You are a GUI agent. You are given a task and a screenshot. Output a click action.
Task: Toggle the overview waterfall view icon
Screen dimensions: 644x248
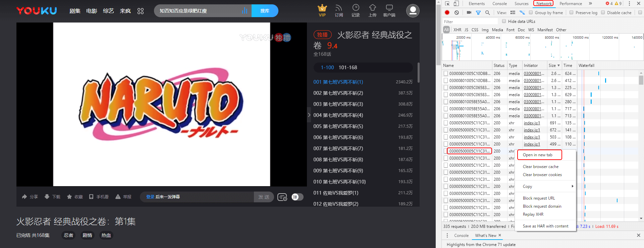coord(522,12)
